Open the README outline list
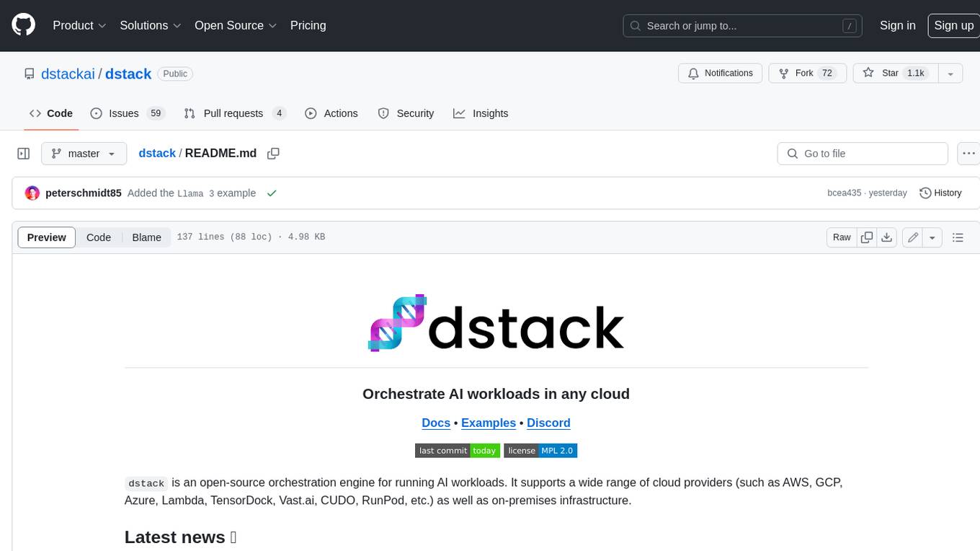This screenshot has height=551, width=980. pos(958,237)
